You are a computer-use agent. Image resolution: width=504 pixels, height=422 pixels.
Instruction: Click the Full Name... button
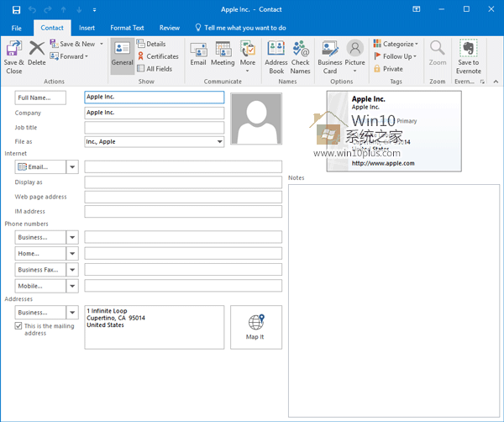(40, 98)
